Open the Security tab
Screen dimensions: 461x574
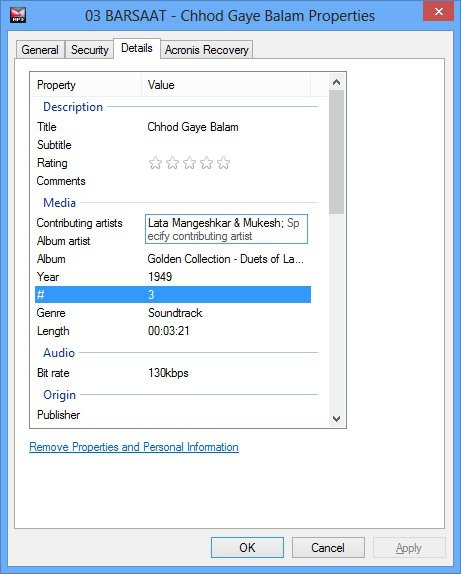[90, 50]
